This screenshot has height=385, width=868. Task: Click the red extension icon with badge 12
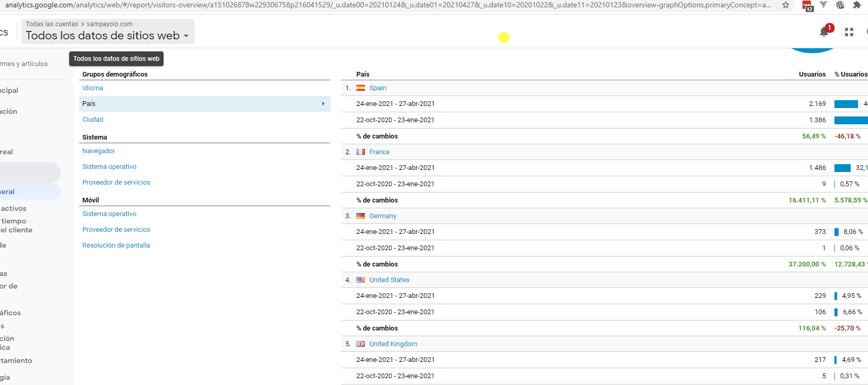pos(807,6)
